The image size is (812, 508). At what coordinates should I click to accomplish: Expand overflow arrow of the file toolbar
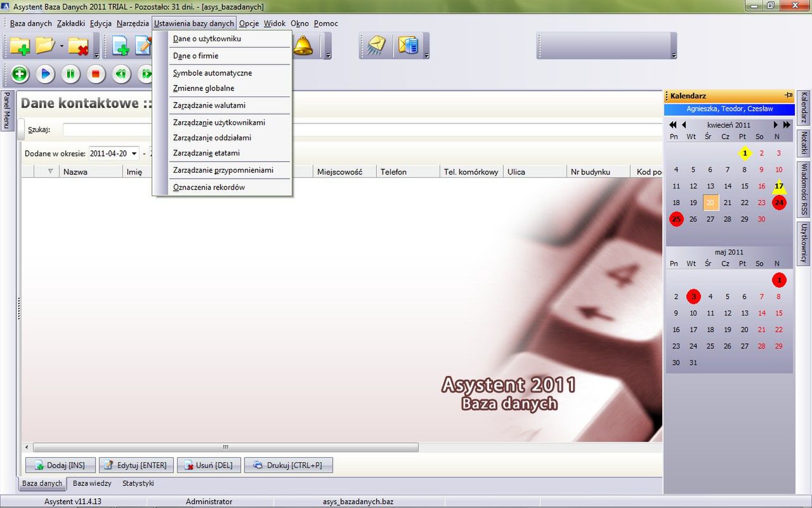click(96, 55)
